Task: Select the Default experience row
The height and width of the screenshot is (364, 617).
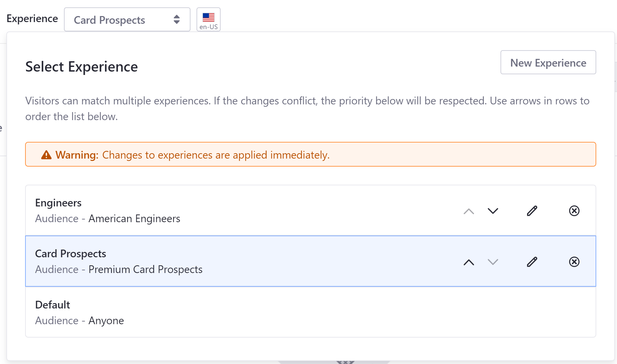Action: [x=311, y=312]
